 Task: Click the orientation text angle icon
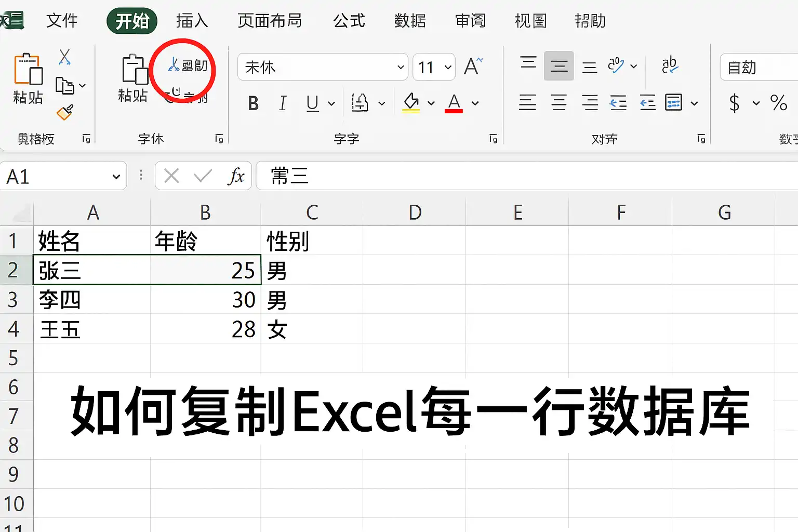(x=616, y=66)
